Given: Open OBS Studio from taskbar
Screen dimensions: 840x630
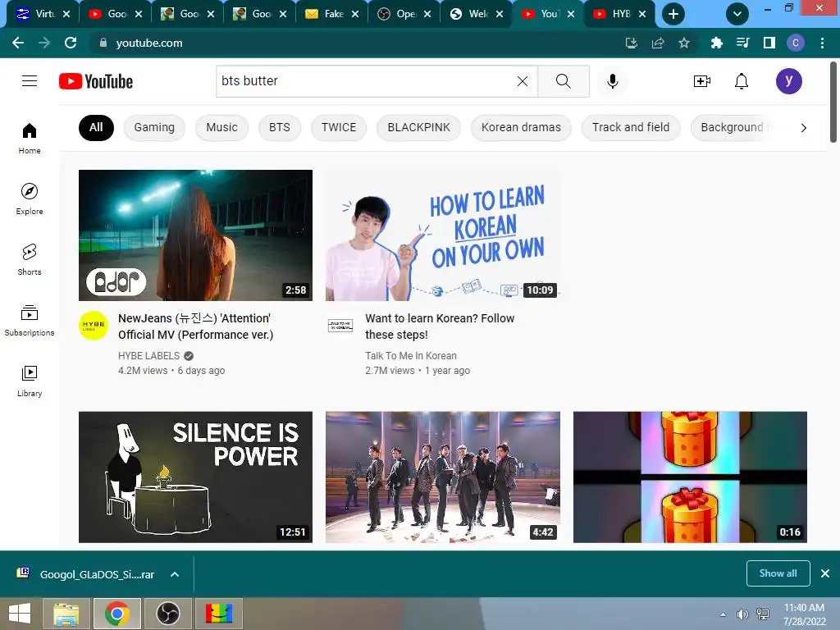Looking at the screenshot, I should 167,614.
